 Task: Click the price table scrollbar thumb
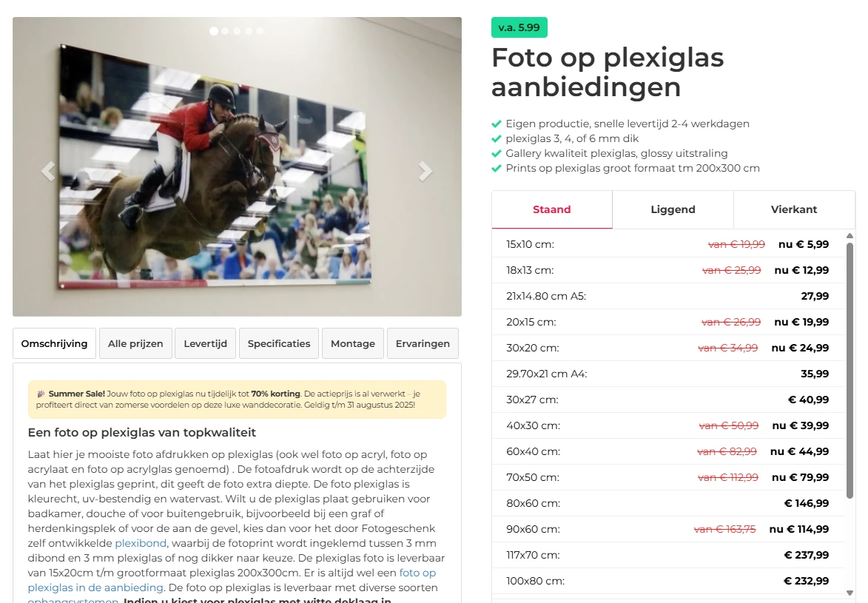(x=850, y=370)
